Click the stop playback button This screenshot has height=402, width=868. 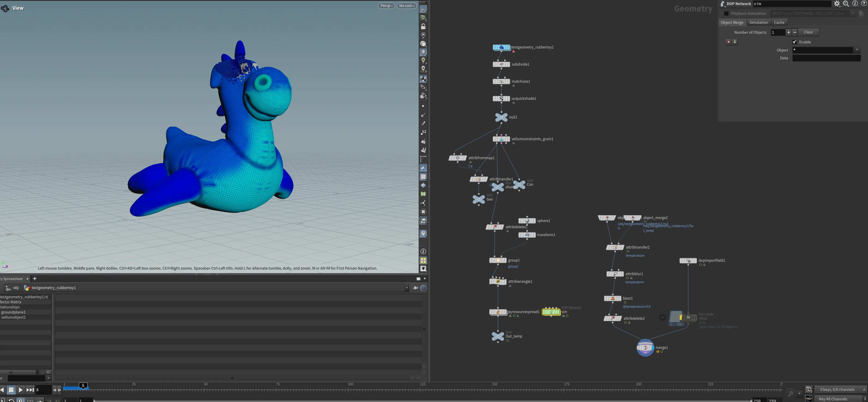[x=11, y=390]
